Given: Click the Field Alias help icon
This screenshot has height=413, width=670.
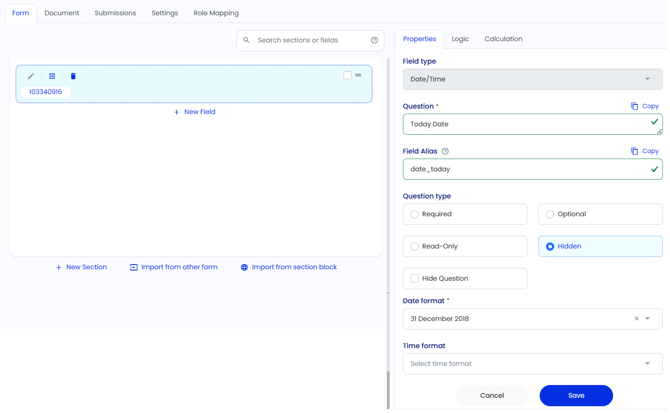Looking at the screenshot, I should point(445,151).
